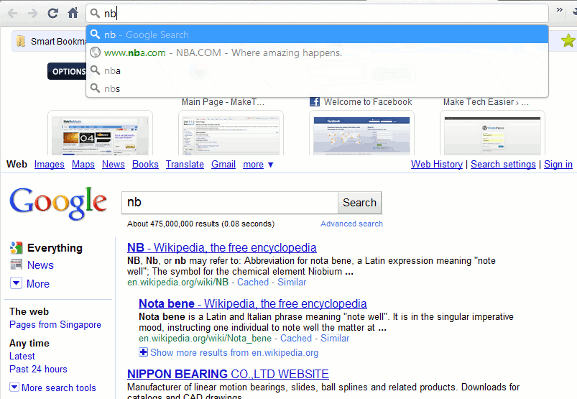Screen dimensions: 577x399
Task: Open the first speed-dial thumbnail with 04 image
Action: click(100, 133)
